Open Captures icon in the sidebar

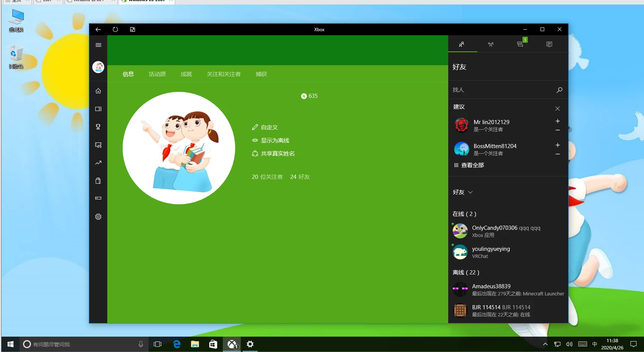tap(98, 145)
